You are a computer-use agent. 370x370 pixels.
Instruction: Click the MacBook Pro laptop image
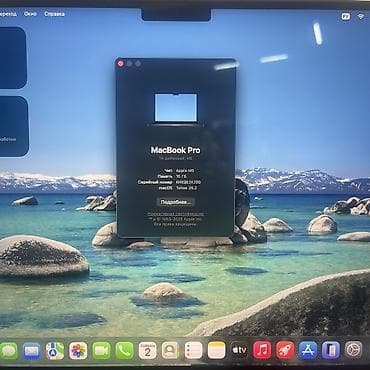(x=176, y=109)
